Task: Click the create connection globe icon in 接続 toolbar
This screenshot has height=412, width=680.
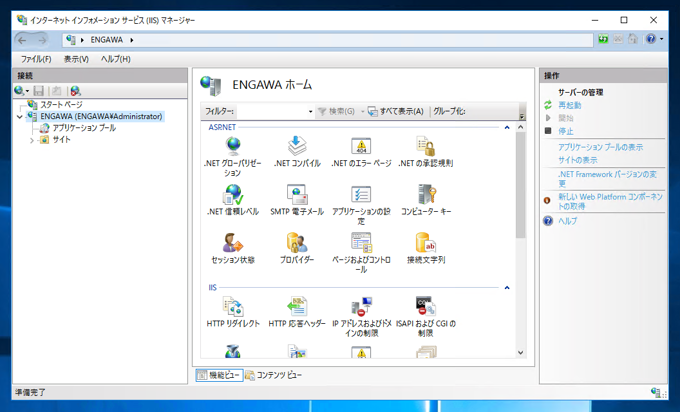Action: tap(19, 91)
